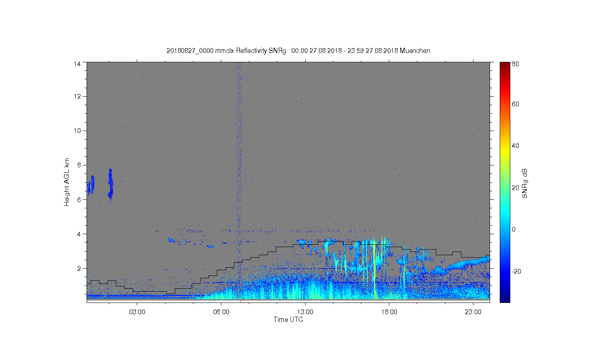Click the "12" height axis tick label
This screenshot has height=364, width=607.
tap(77, 96)
